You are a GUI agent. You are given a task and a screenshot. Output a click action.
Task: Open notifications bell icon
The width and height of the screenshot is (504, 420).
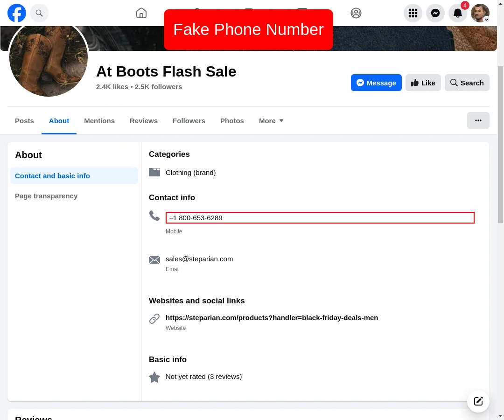click(x=458, y=13)
